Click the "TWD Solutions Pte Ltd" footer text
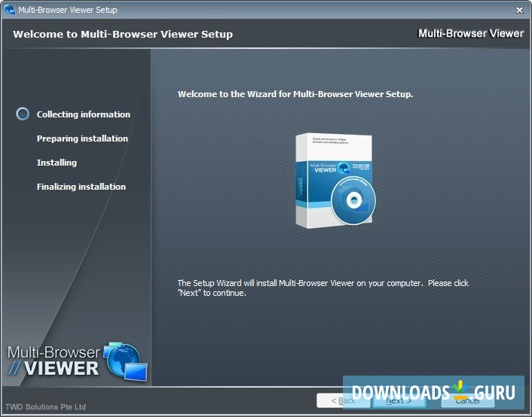This screenshot has width=532, height=417. [45, 406]
